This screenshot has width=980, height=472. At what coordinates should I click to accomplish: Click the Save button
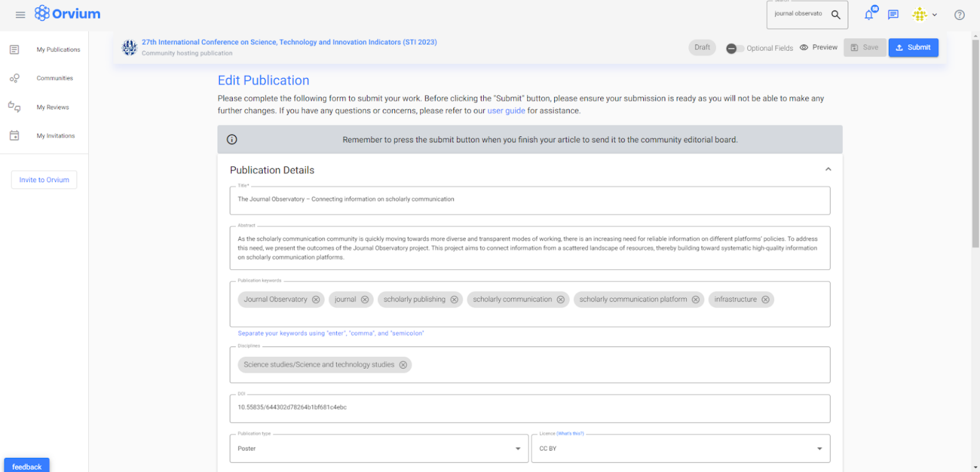point(865,48)
